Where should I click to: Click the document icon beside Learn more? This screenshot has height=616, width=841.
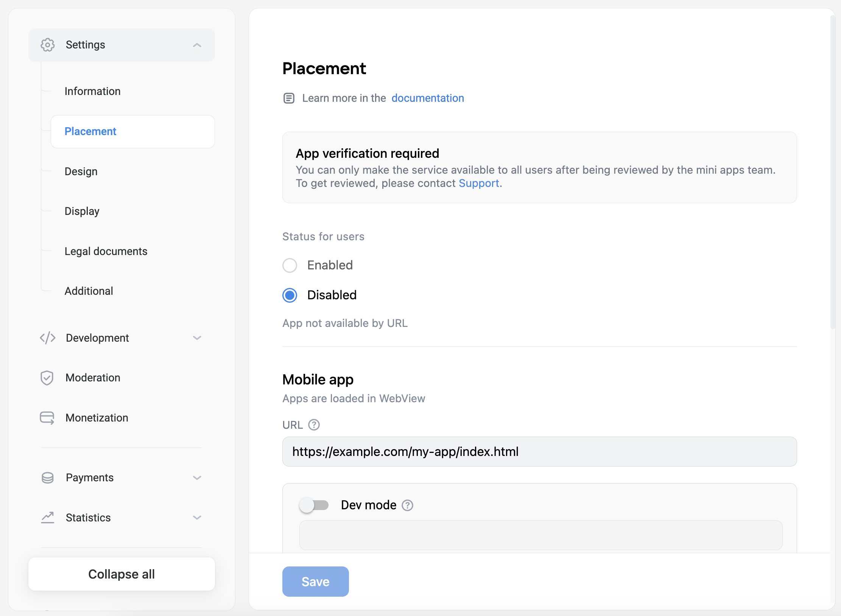tap(289, 98)
